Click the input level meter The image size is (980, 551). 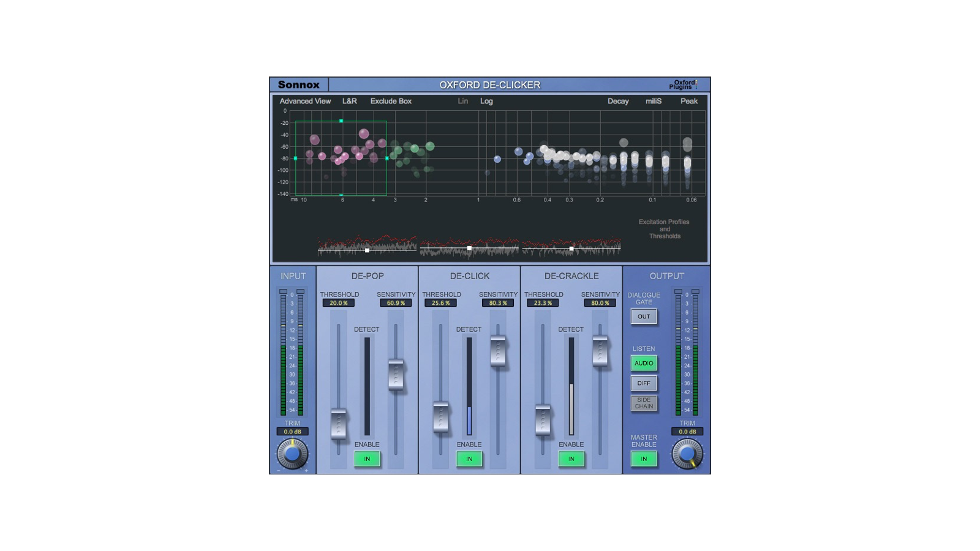coord(292,353)
